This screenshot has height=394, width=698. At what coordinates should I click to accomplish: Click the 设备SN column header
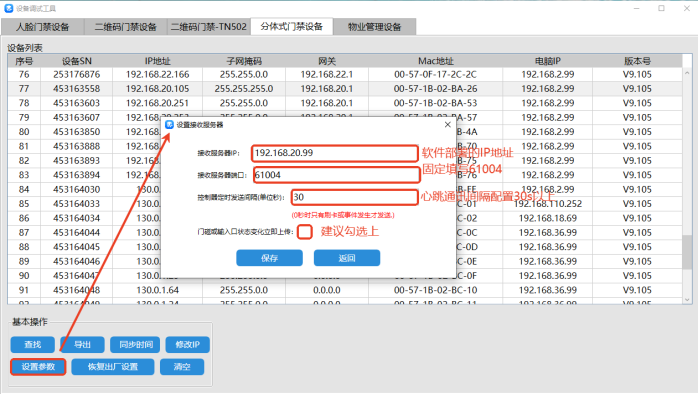(77, 61)
